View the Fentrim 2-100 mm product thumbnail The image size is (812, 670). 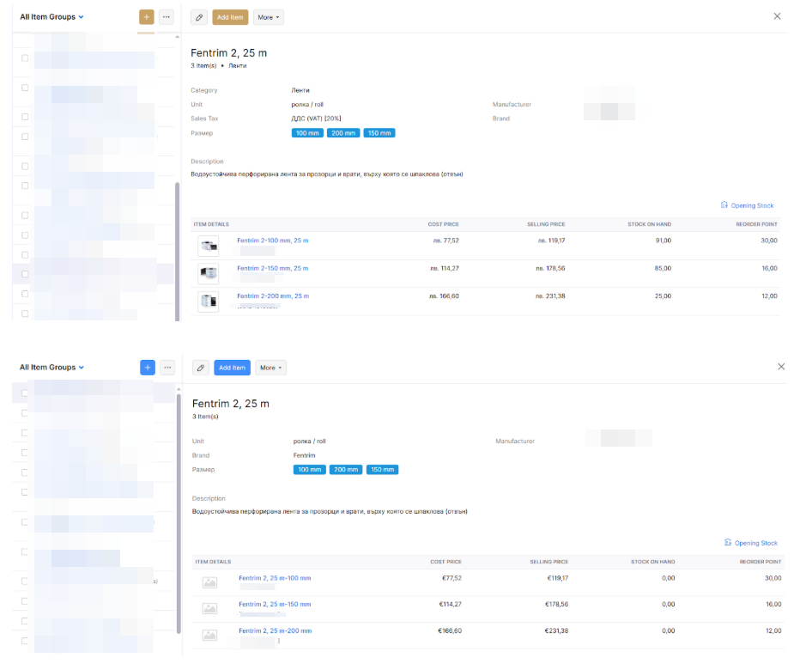pos(208,245)
